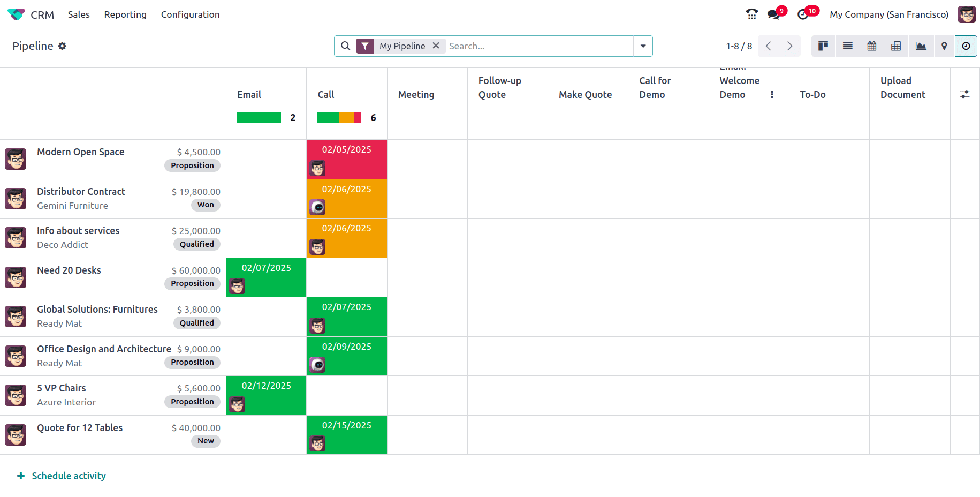The width and height of the screenshot is (980, 497).
Task: Open activity type column adjust settings
Action: click(964, 94)
